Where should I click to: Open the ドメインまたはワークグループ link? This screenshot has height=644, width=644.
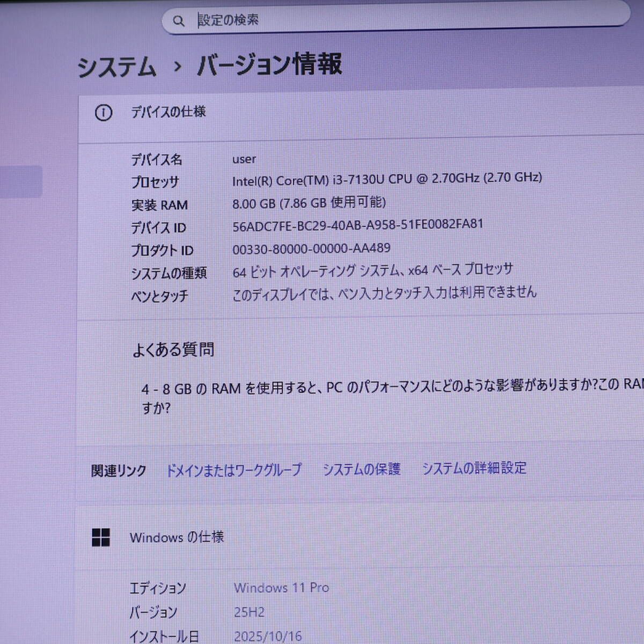point(235,469)
